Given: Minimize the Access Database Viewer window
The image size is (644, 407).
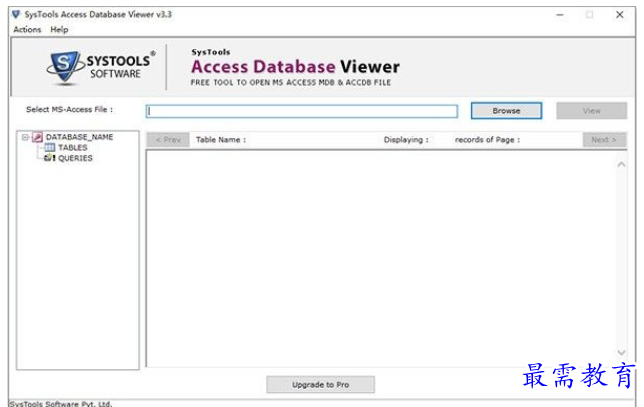Looking at the screenshot, I should tap(559, 15).
